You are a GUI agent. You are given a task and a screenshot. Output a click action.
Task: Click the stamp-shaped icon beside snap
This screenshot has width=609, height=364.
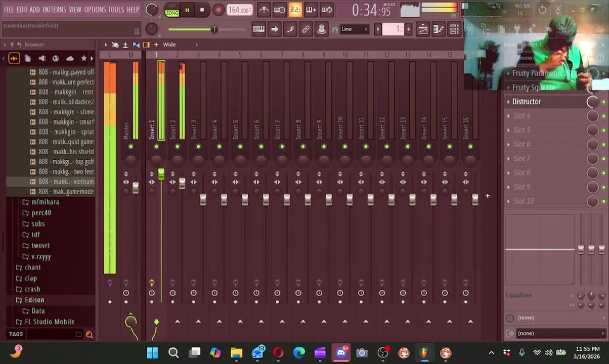pyautogui.click(x=321, y=29)
